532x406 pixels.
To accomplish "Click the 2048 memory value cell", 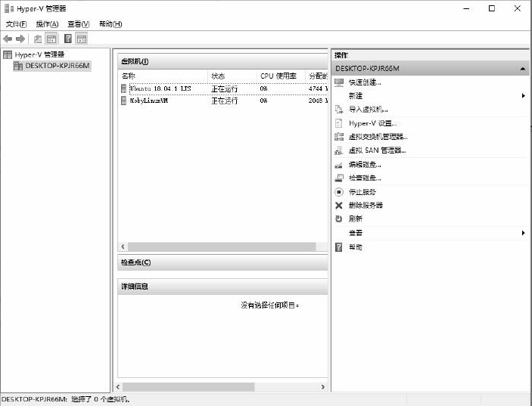I will 318,101.
